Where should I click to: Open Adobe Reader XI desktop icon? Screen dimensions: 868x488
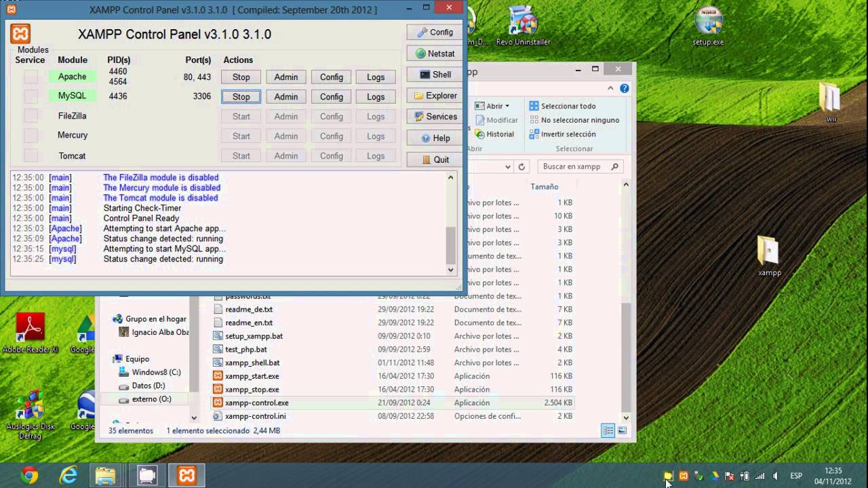[x=31, y=333]
